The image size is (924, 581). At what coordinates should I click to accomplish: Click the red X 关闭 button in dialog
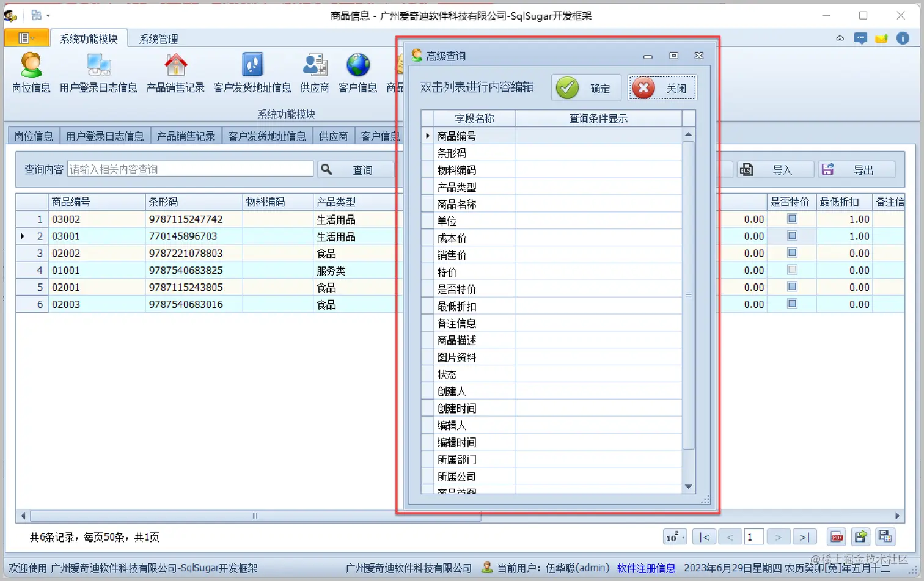(662, 88)
